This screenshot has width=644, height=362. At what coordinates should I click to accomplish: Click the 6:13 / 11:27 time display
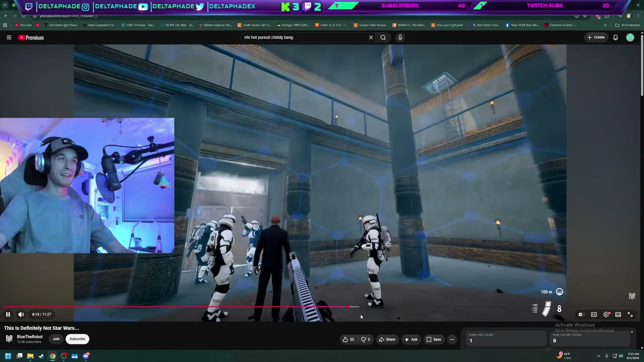[x=42, y=314]
